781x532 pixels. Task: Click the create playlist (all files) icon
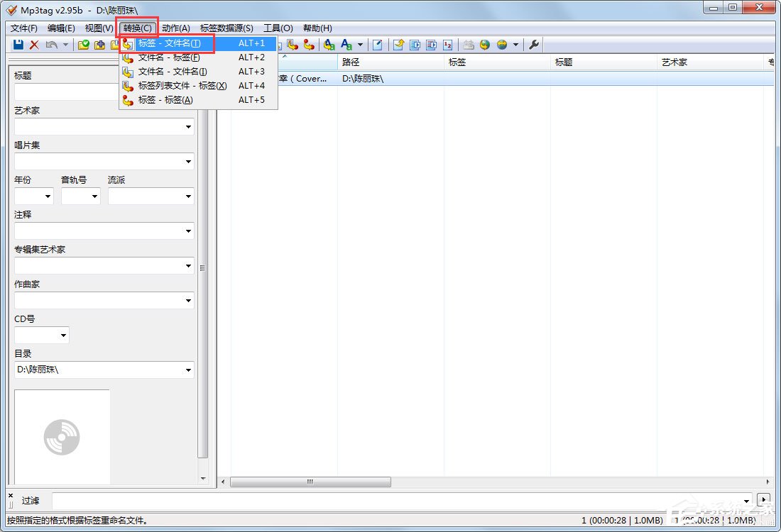(415, 45)
